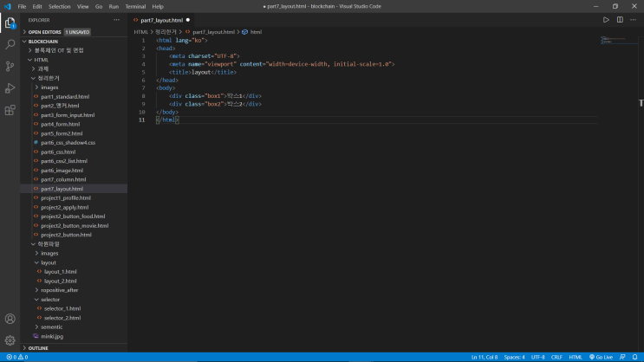
Task: Open the Edit menu
Action: [37, 7]
